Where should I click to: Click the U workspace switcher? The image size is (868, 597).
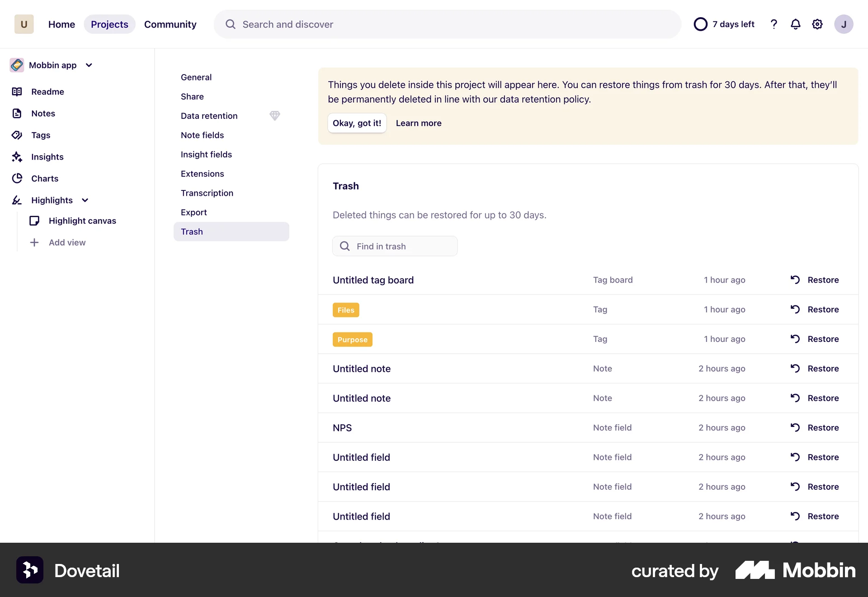point(24,24)
